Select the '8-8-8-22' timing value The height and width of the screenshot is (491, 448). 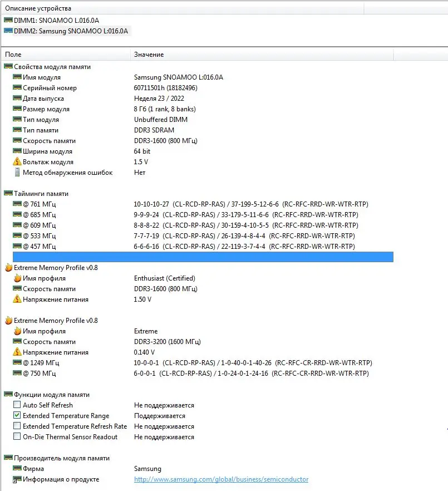(x=146, y=225)
